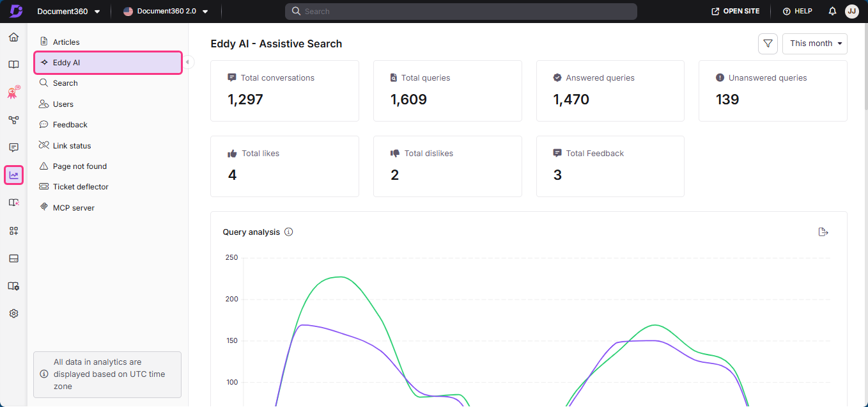
Task: Click the Total dislikes card
Action: click(x=447, y=166)
